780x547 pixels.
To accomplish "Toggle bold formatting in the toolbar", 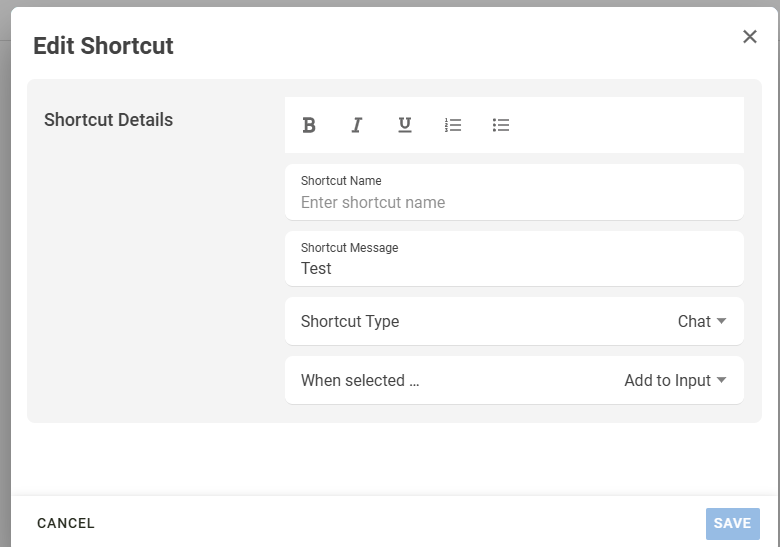I will point(309,125).
